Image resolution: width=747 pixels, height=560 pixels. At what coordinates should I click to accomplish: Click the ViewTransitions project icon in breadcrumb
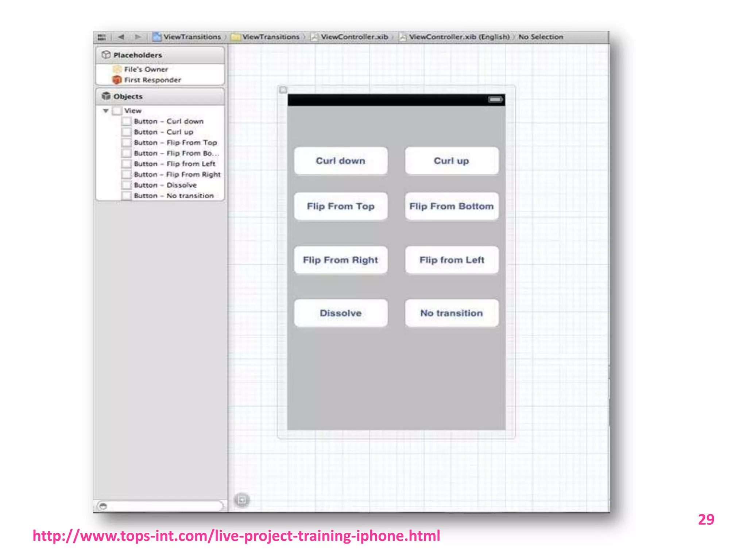coord(157,37)
